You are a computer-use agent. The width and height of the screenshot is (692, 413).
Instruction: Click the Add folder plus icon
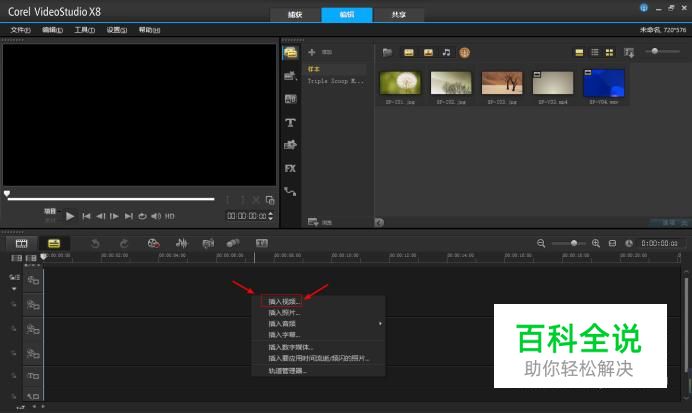[x=312, y=52]
